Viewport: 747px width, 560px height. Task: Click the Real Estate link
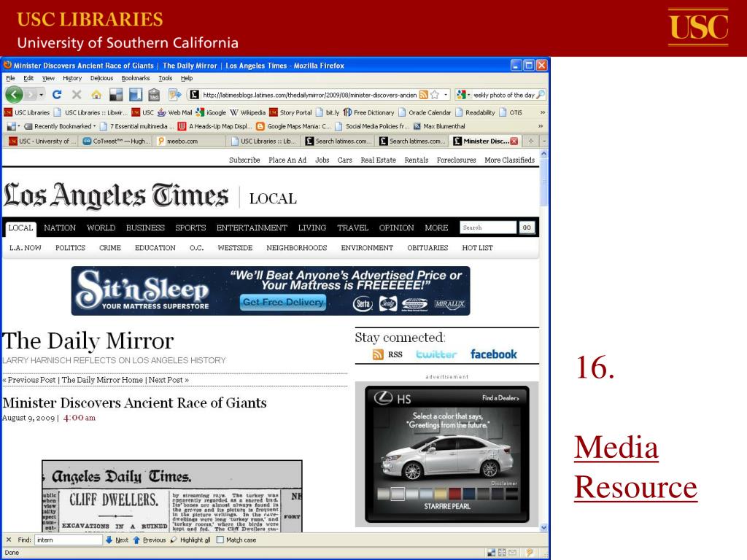pos(379,160)
